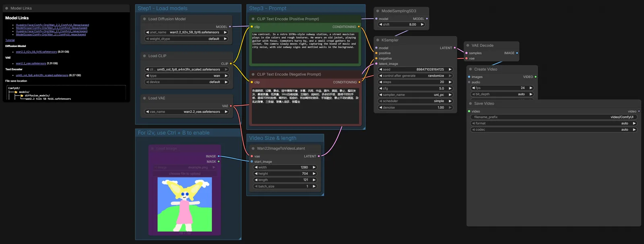Open the Save Video codec dropdown

(x=554, y=129)
